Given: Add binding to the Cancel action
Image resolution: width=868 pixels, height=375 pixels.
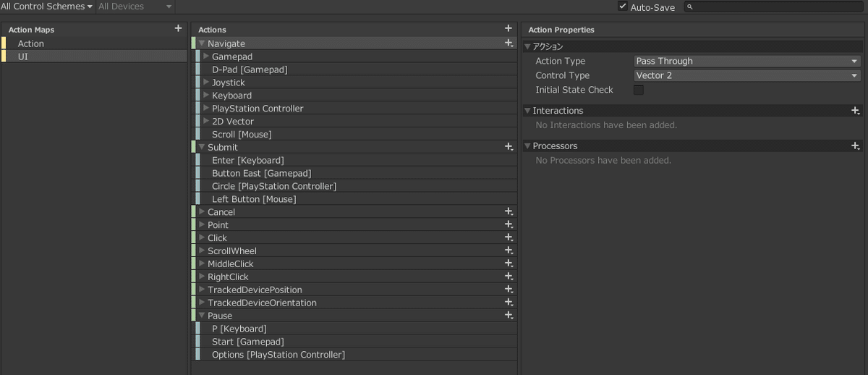Looking at the screenshot, I should click(509, 212).
